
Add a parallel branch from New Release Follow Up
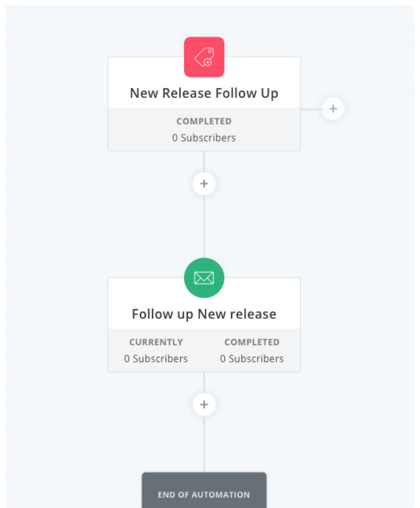(333, 109)
